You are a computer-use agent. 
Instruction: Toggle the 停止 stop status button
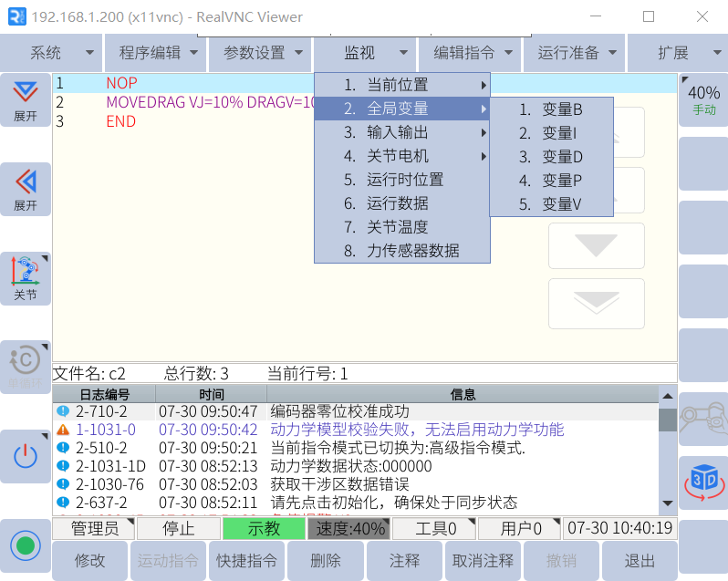coord(178,528)
